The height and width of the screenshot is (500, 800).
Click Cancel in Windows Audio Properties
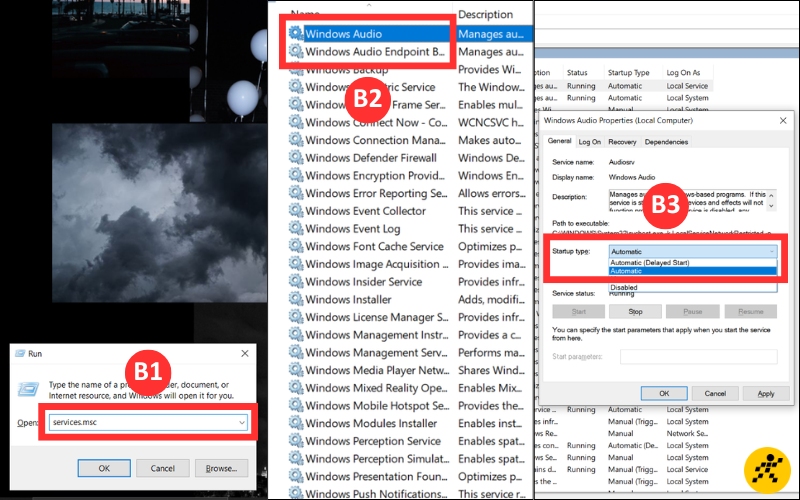(x=715, y=393)
